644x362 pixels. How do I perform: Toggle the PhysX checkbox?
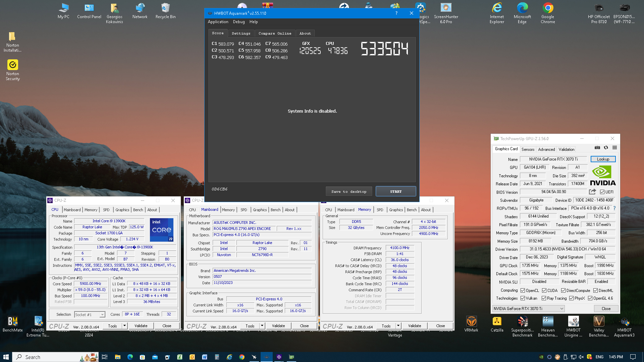point(571,298)
